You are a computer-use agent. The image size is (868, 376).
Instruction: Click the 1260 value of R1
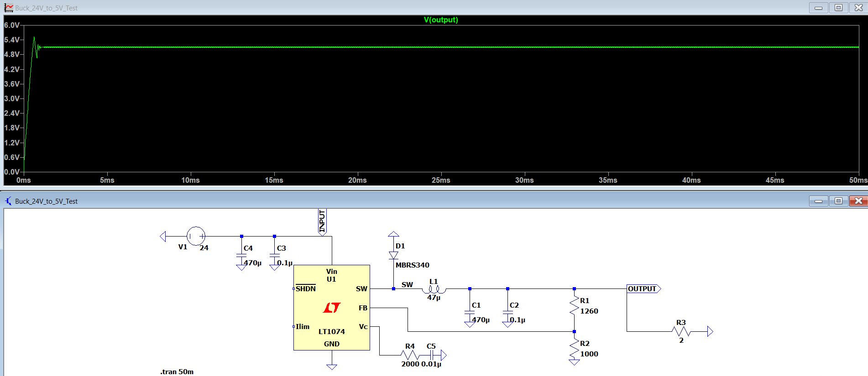point(589,311)
